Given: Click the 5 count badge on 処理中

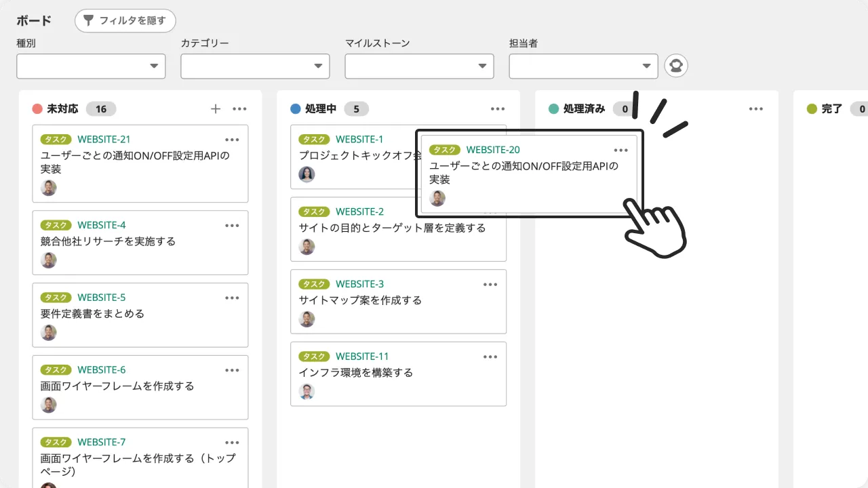Looking at the screenshot, I should coord(357,108).
